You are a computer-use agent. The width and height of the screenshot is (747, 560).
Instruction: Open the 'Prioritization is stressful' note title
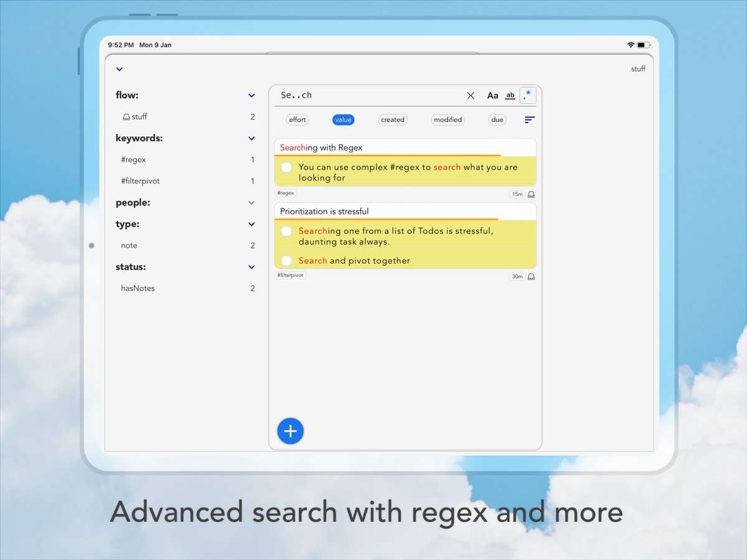[x=324, y=212]
